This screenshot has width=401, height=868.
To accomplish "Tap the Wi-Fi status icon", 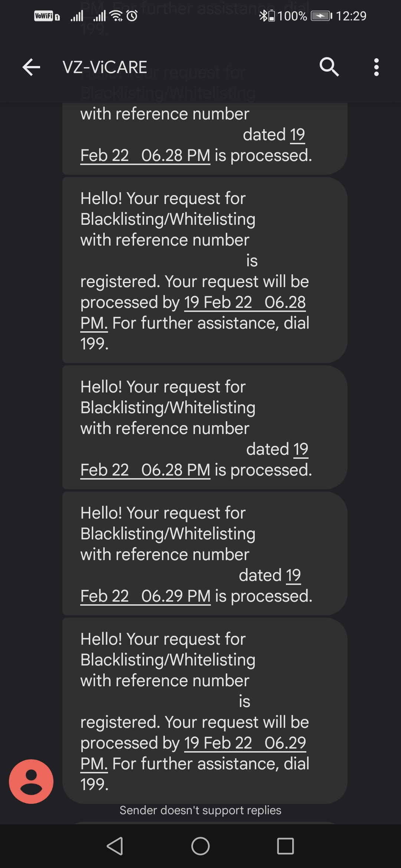I will point(117,16).
